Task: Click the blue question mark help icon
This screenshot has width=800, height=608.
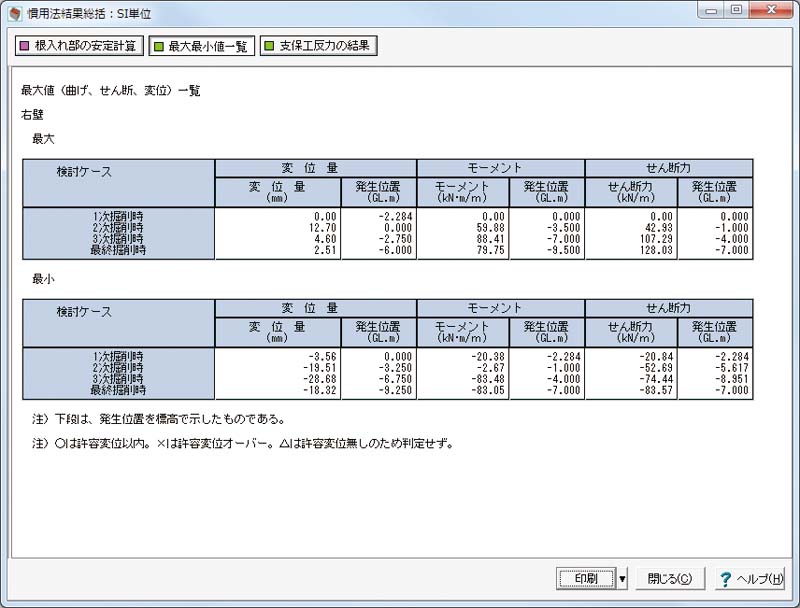Action: click(x=725, y=579)
